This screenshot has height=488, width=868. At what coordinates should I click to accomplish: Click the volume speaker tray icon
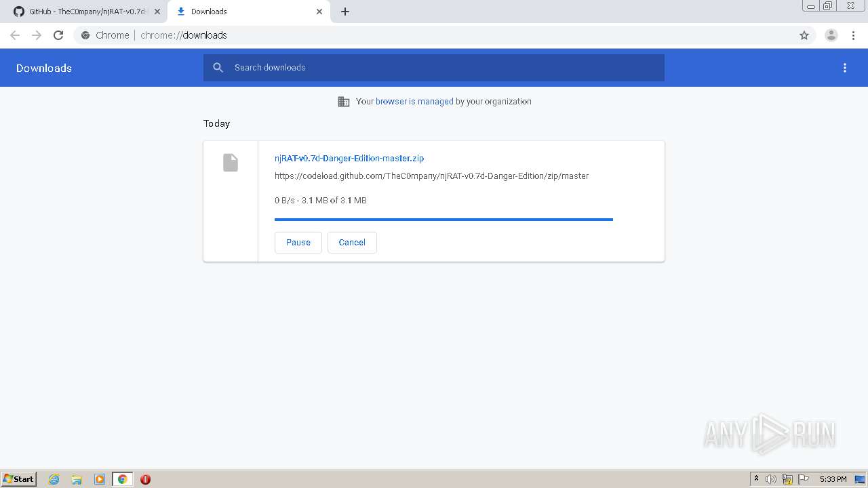[x=771, y=479]
